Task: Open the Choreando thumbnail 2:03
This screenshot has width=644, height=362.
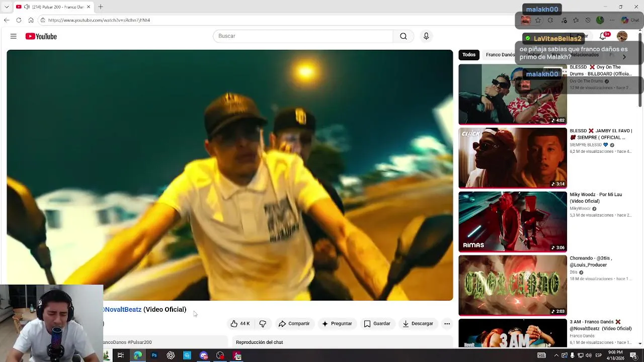Action: pyautogui.click(x=513, y=286)
